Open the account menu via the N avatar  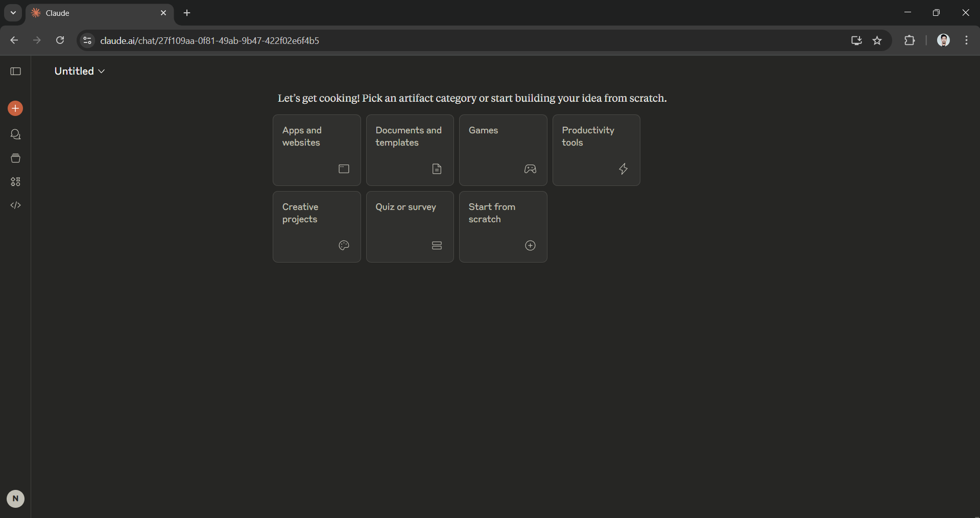15,499
